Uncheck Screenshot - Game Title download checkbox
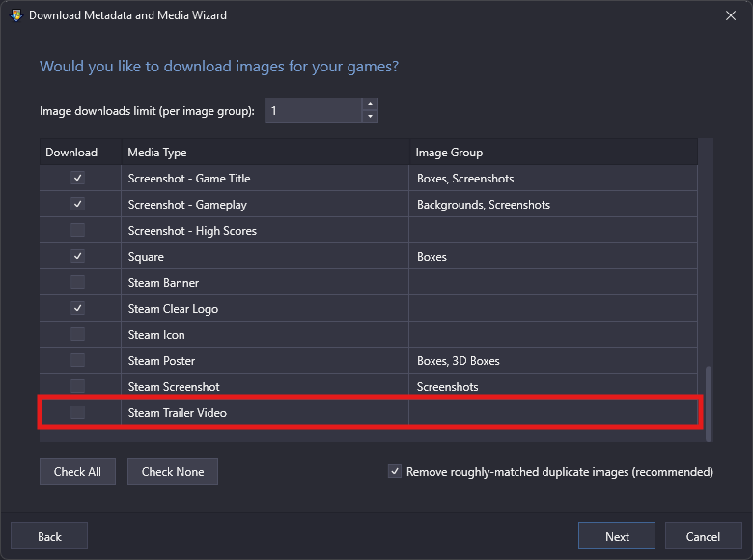This screenshot has height=560, width=753. point(78,179)
